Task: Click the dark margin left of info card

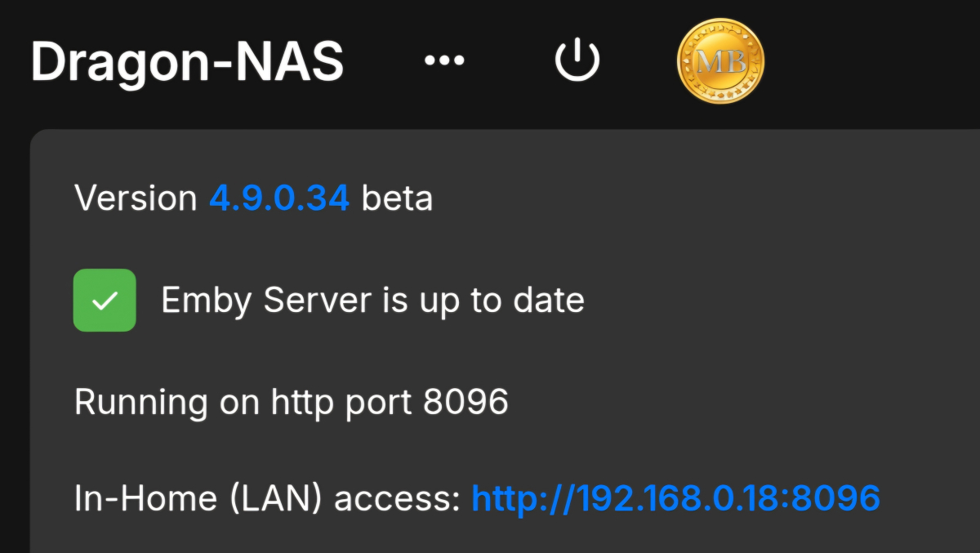Action: point(14,343)
